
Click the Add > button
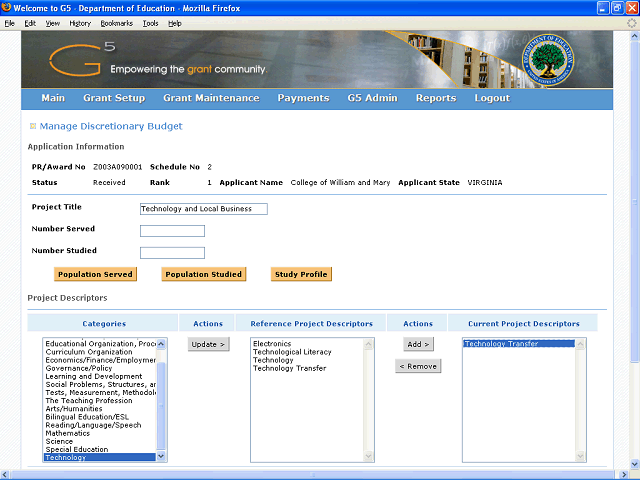(418, 344)
